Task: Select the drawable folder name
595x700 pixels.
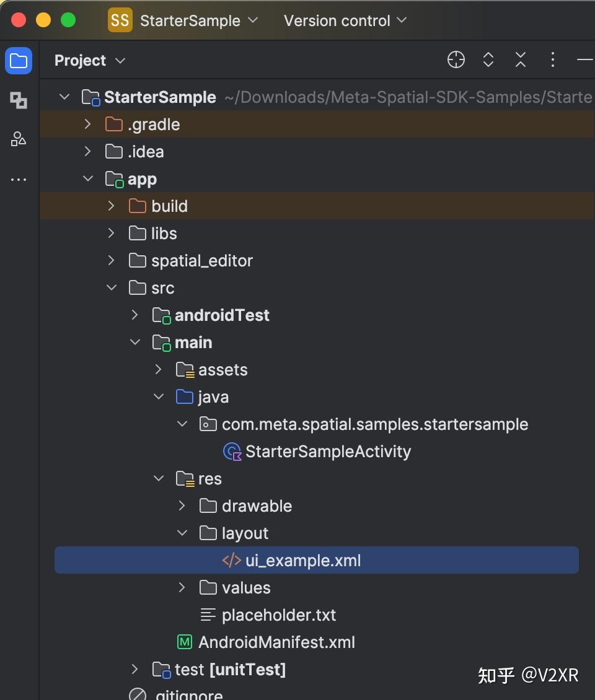Action: click(x=257, y=506)
